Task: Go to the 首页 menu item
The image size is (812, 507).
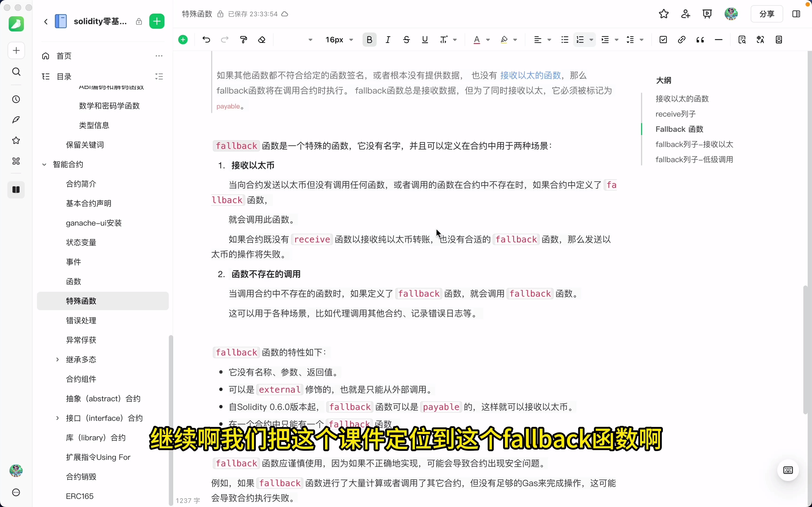Action: [64, 56]
